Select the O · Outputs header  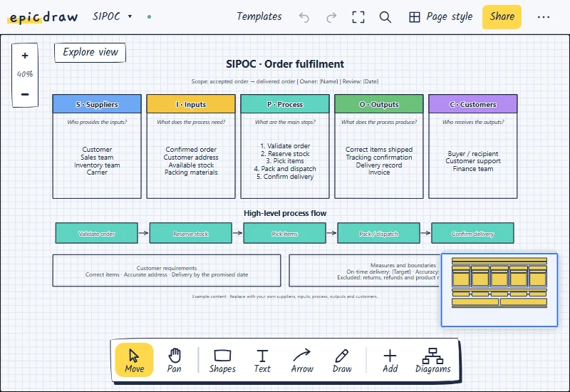click(379, 104)
